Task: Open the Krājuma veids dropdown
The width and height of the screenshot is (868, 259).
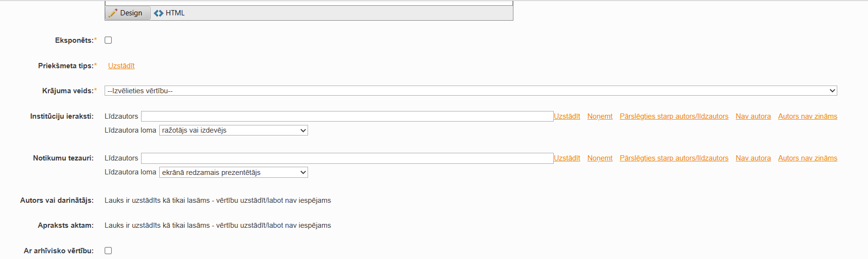Action: 470,91
